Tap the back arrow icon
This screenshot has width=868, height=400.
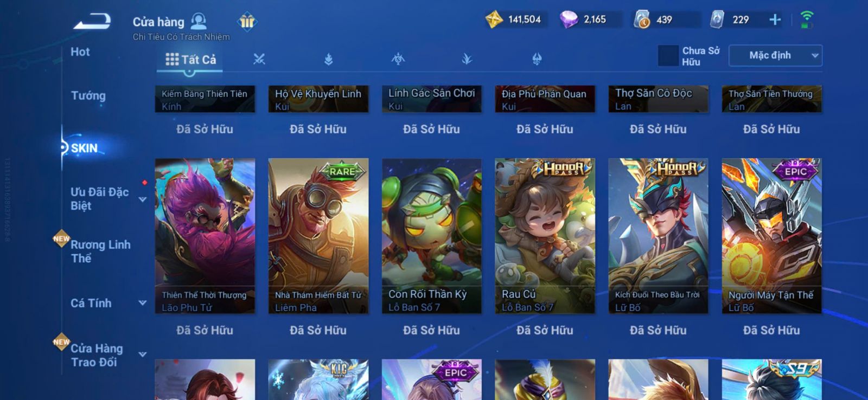pos(92,22)
